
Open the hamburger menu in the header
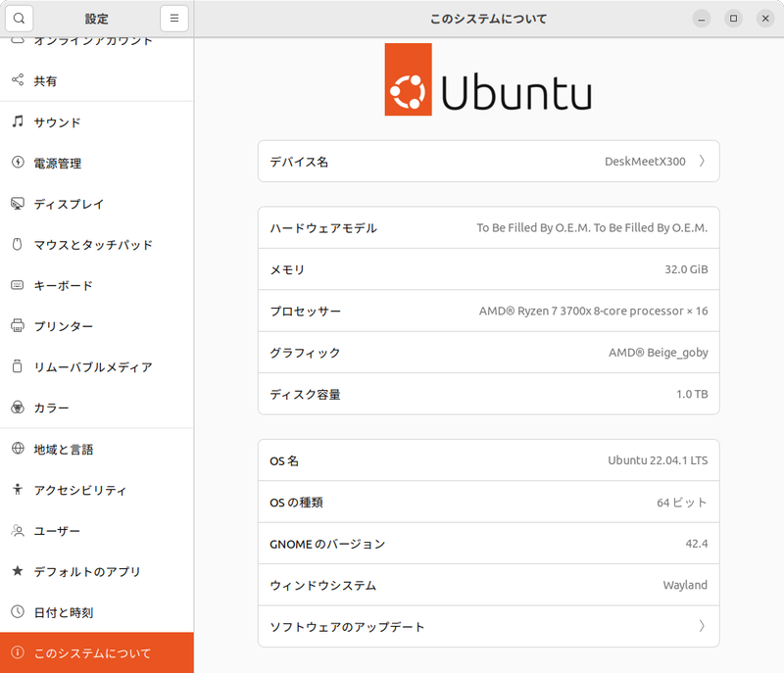tap(173, 18)
